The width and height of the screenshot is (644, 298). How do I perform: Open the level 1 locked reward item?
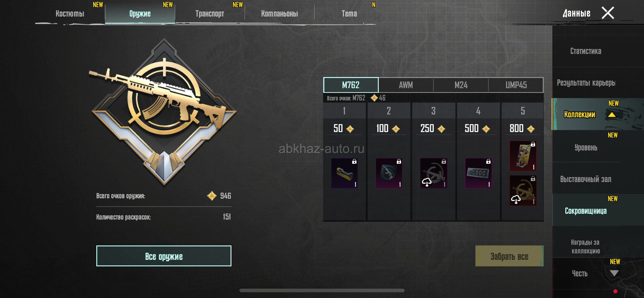coord(344,173)
